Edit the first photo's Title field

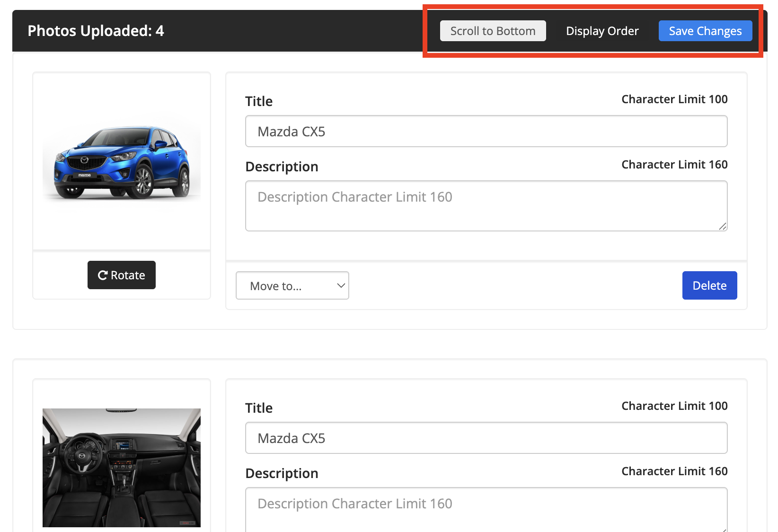coord(486,131)
